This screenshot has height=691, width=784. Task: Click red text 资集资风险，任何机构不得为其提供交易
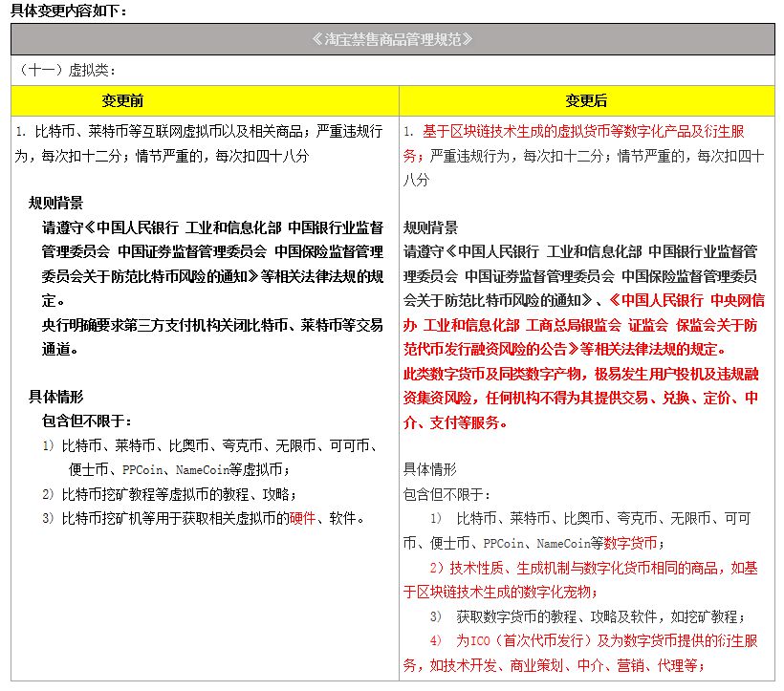click(x=526, y=399)
